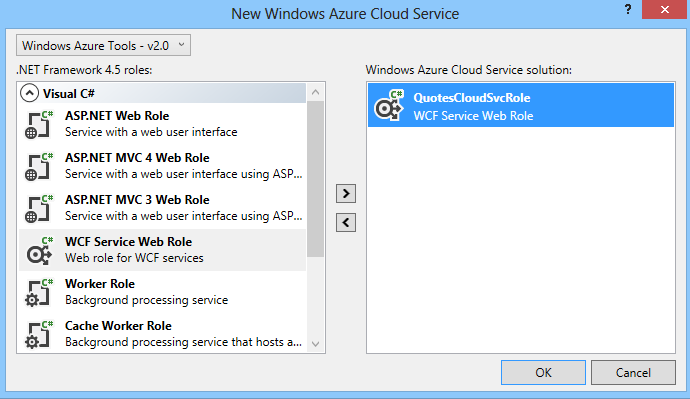The width and height of the screenshot is (690, 399).
Task: Click the WCF Service Web Role gear icon
Action: point(39,251)
